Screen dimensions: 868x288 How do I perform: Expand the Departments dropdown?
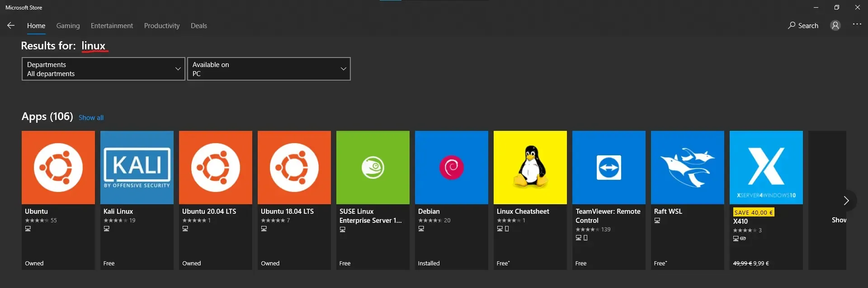(104, 69)
